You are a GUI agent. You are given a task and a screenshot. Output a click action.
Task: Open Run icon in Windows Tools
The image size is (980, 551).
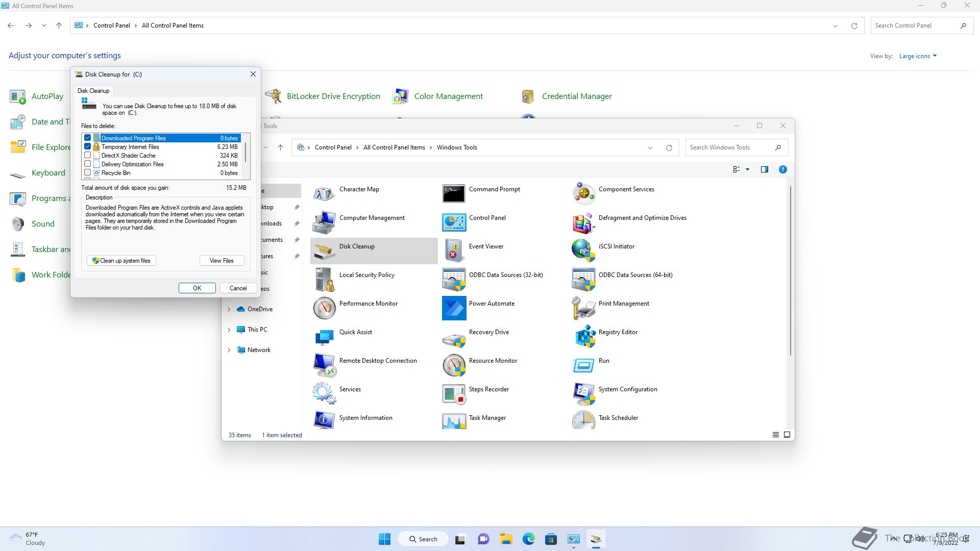click(583, 365)
